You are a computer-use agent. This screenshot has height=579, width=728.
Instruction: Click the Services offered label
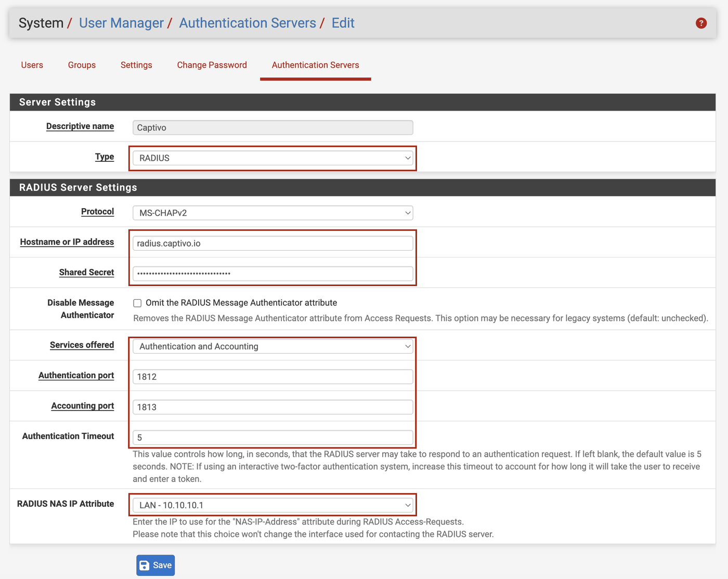(x=82, y=345)
